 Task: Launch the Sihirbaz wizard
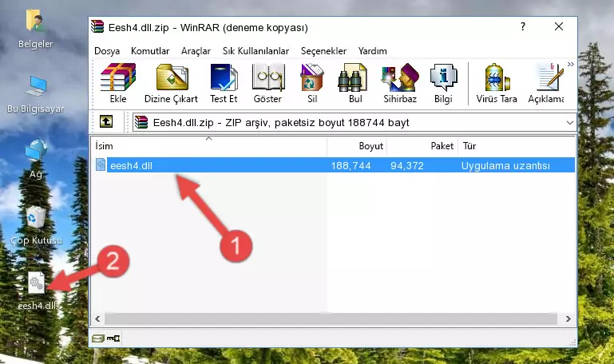pos(400,83)
